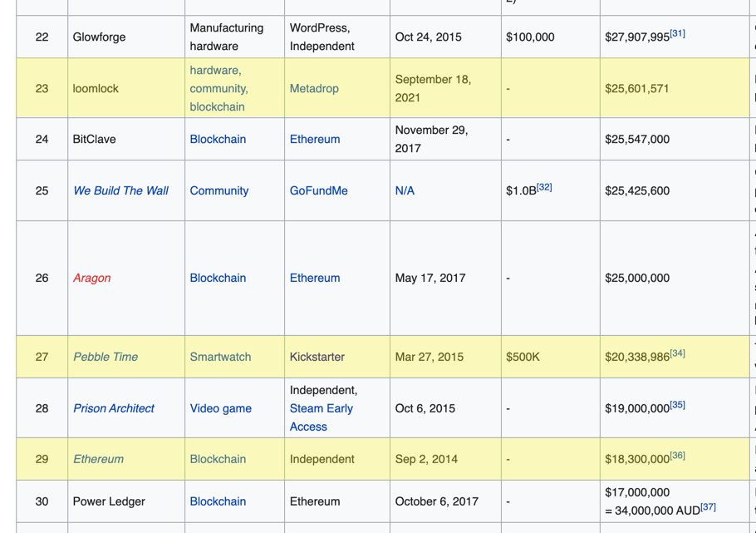
Task: Open citation 36 beside $18,300,000
Action: click(x=677, y=456)
